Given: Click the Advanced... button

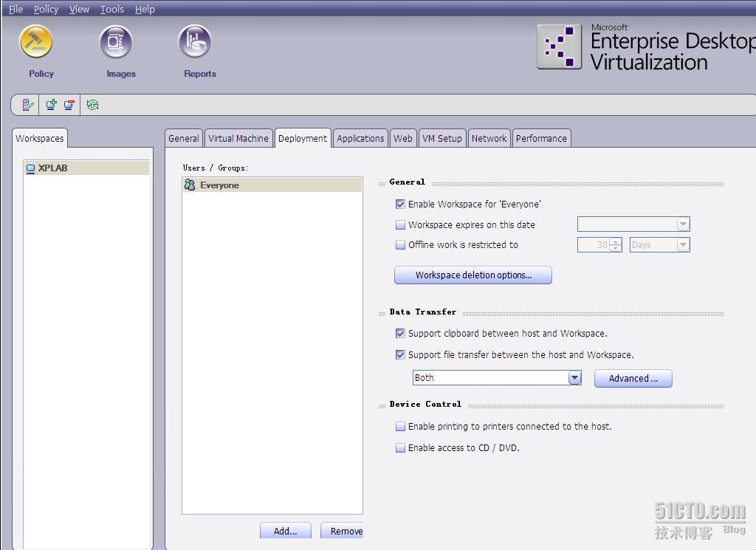Looking at the screenshot, I should pyautogui.click(x=633, y=379).
